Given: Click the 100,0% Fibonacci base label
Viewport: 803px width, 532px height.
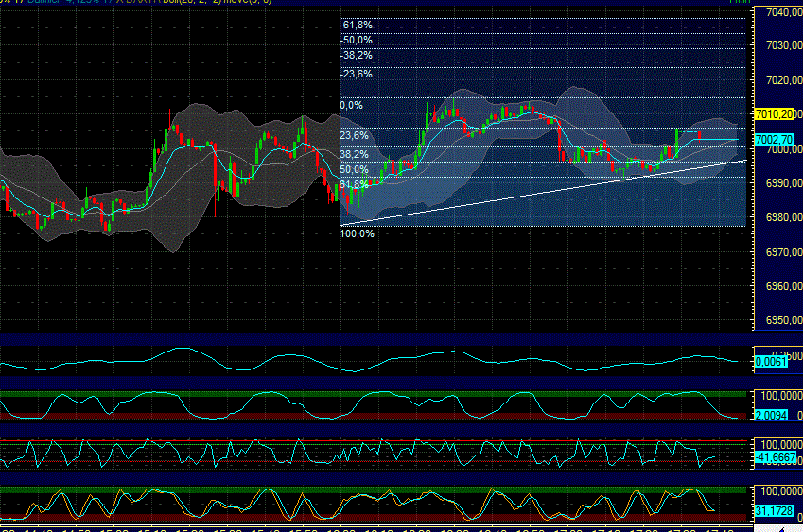Looking at the screenshot, I should pos(357,233).
